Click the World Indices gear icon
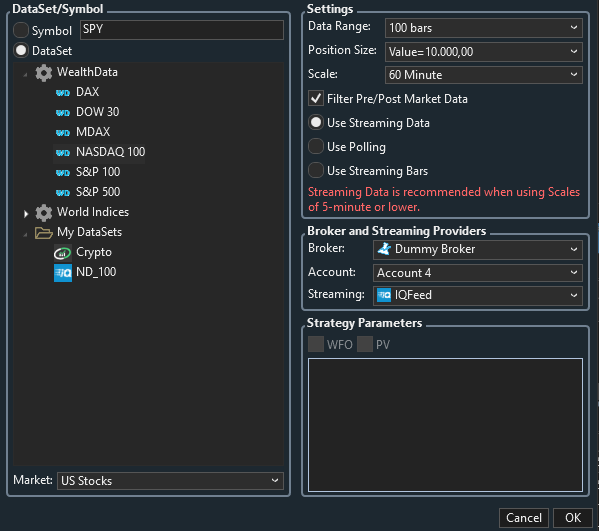Image resolution: width=599 pixels, height=531 pixels. pyautogui.click(x=44, y=213)
